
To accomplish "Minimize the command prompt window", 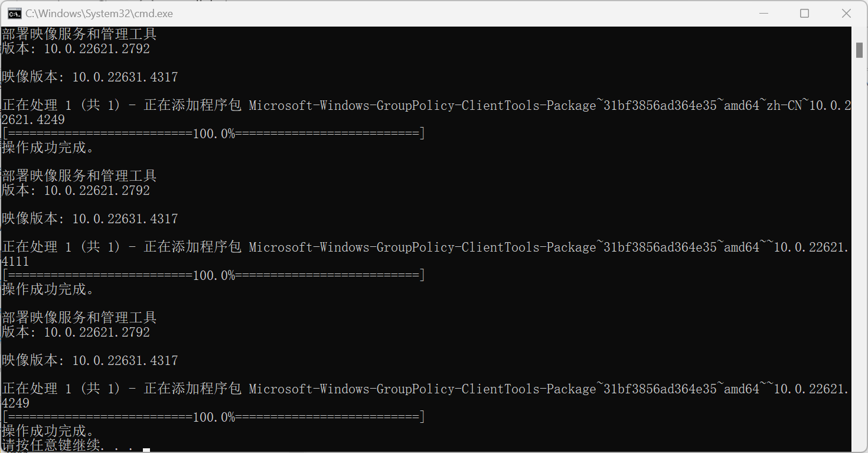I will point(763,13).
